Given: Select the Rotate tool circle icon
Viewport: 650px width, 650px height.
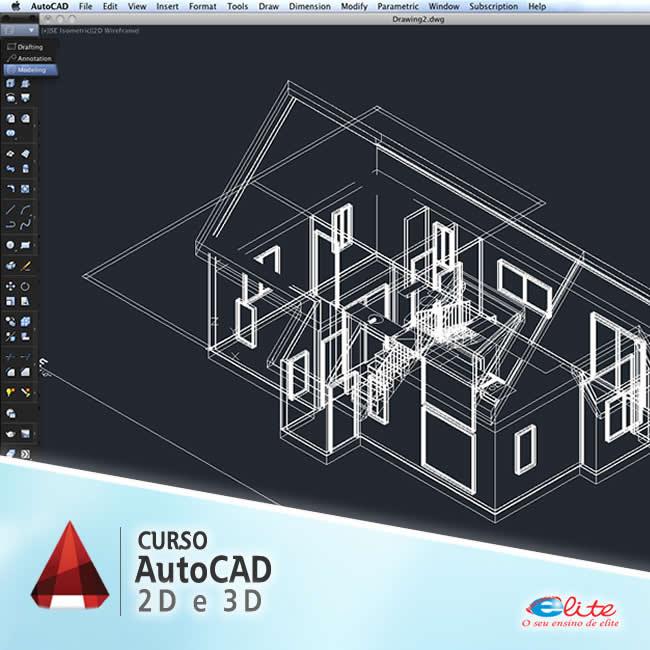Looking at the screenshot, I should point(26,286).
